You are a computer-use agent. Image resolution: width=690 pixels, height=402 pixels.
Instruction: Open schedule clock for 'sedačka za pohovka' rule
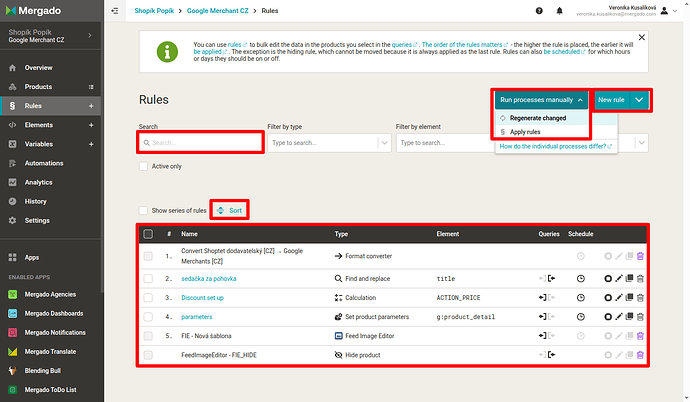tap(581, 278)
